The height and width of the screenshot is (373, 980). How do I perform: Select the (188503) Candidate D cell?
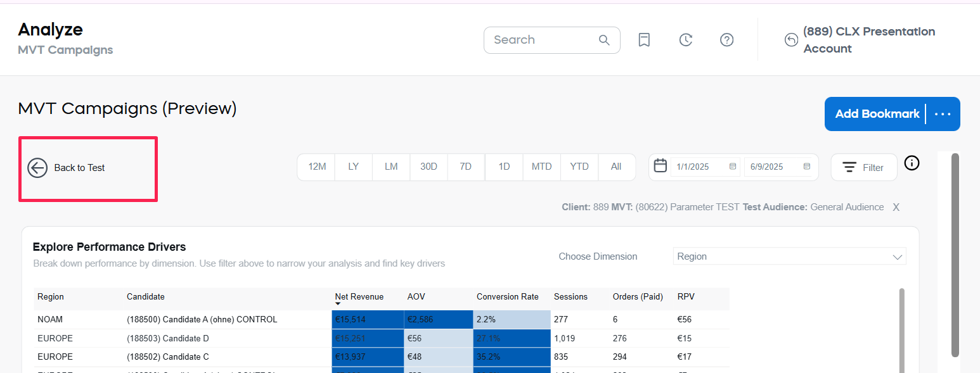[168, 338]
